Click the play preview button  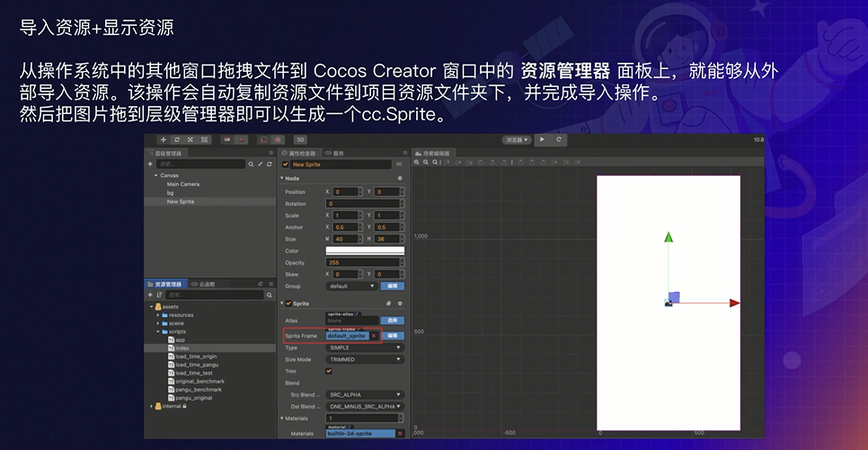tap(543, 139)
